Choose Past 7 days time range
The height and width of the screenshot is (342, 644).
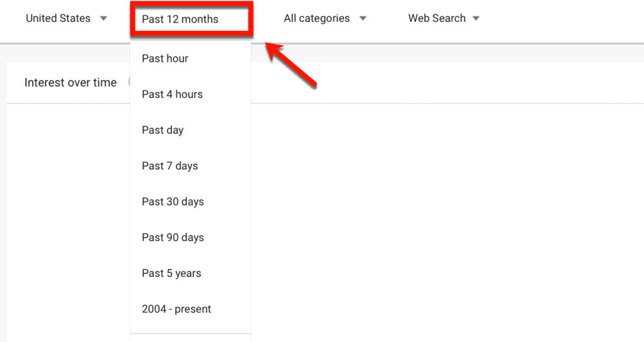191,166
